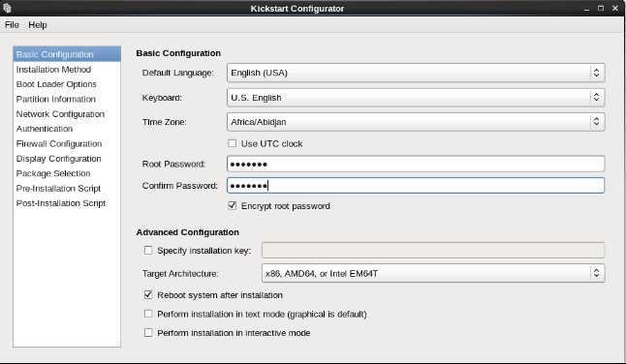
Task: Open the Help menu
Action: [38, 25]
